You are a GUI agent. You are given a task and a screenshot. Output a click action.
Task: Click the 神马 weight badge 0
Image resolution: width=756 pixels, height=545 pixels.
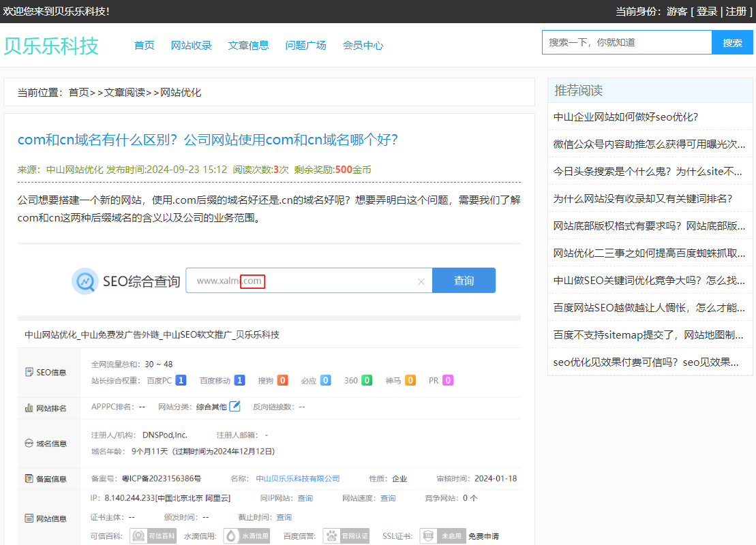pyautogui.click(x=410, y=380)
